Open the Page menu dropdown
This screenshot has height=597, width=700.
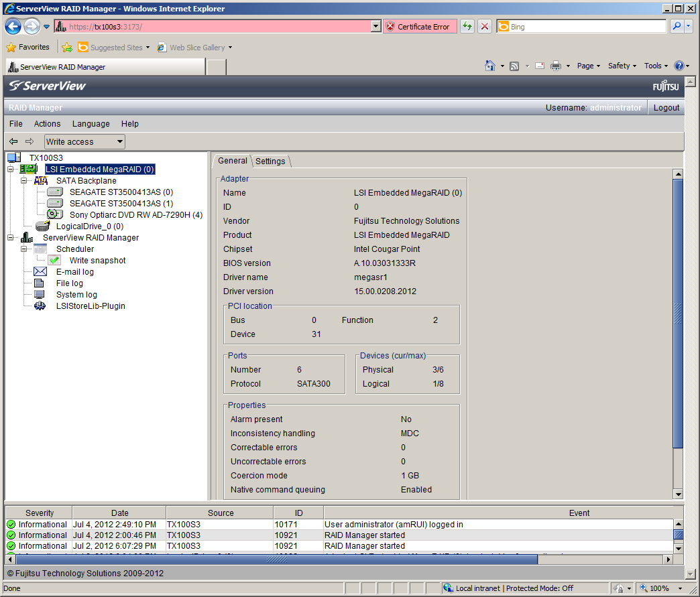tap(589, 66)
